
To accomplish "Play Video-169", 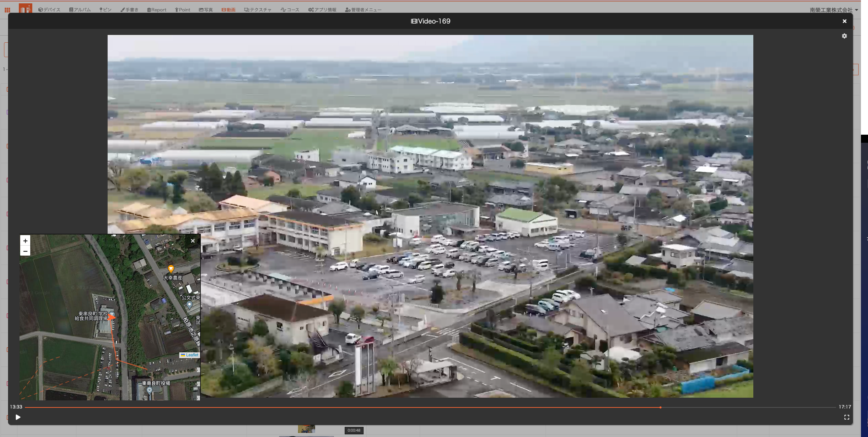I will click(18, 417).
